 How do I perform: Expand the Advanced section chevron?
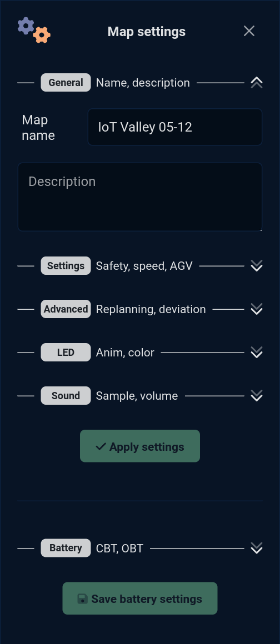pyautogui.click(x=257, y=309)
